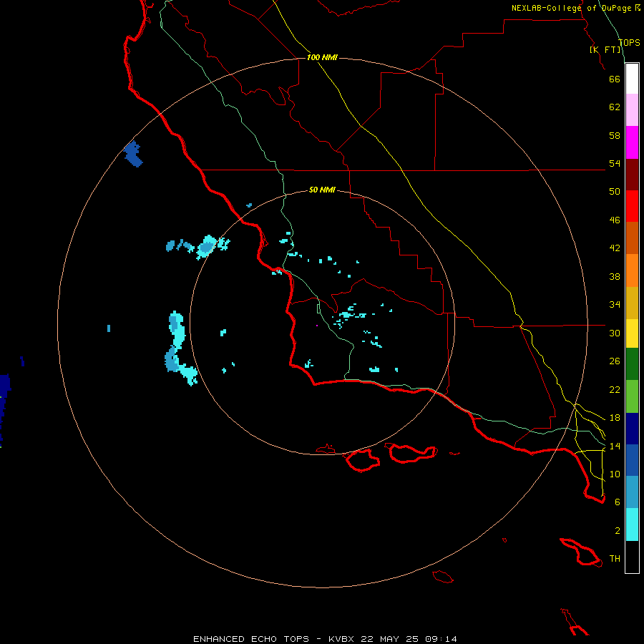Click the legend value '26'
This screenshot has height=644, width=644.
click(x=615, y=361)
